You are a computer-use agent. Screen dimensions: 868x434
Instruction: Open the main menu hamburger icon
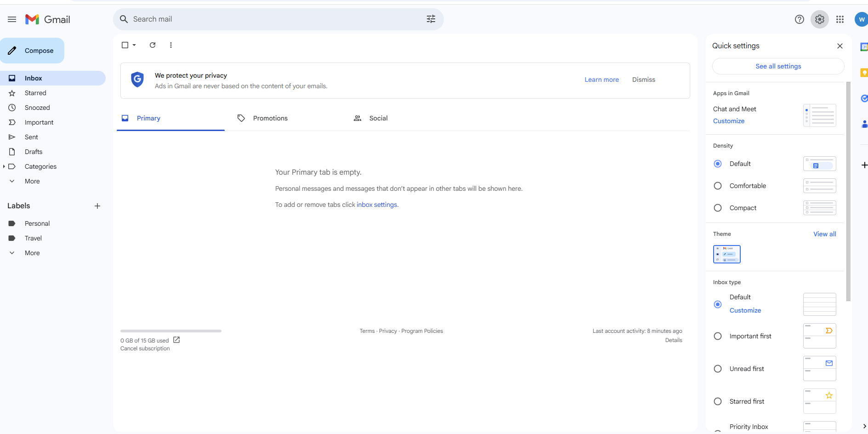[x=12, y=19]
